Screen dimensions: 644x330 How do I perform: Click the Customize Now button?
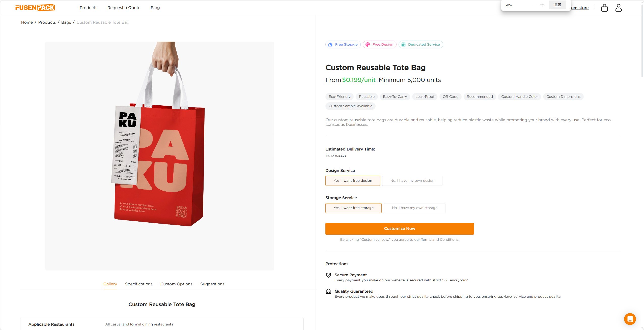[399, 228]
